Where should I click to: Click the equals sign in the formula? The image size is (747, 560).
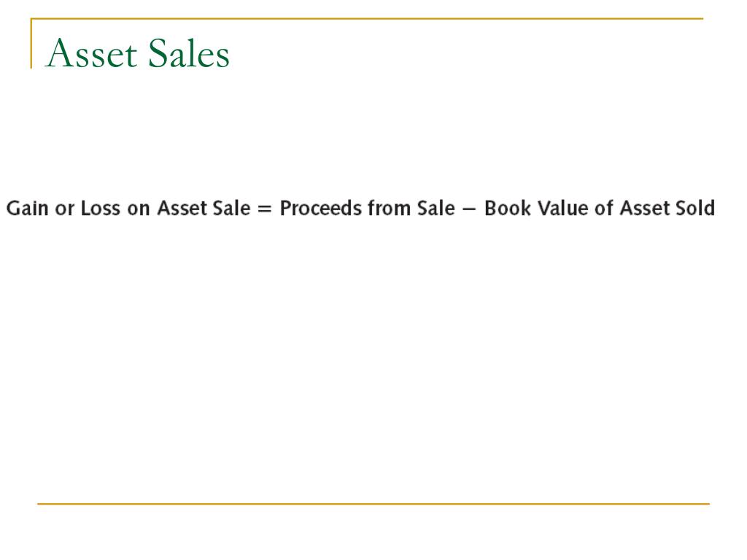[x=264, y=209]
